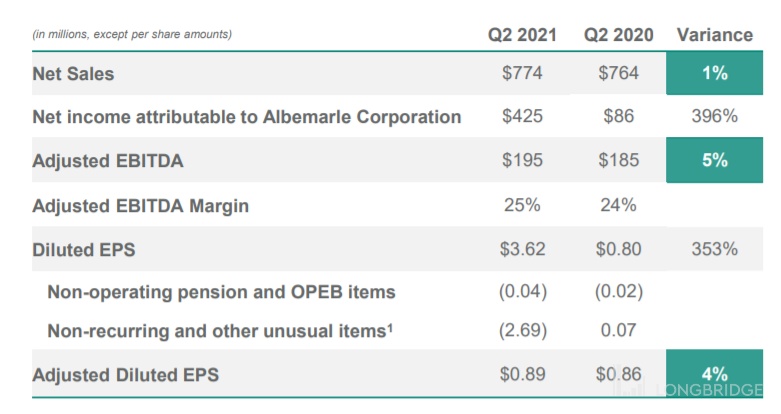Click the Q2 2020 column header
Viewport: 781px width, 414px height.
point(618,35)
